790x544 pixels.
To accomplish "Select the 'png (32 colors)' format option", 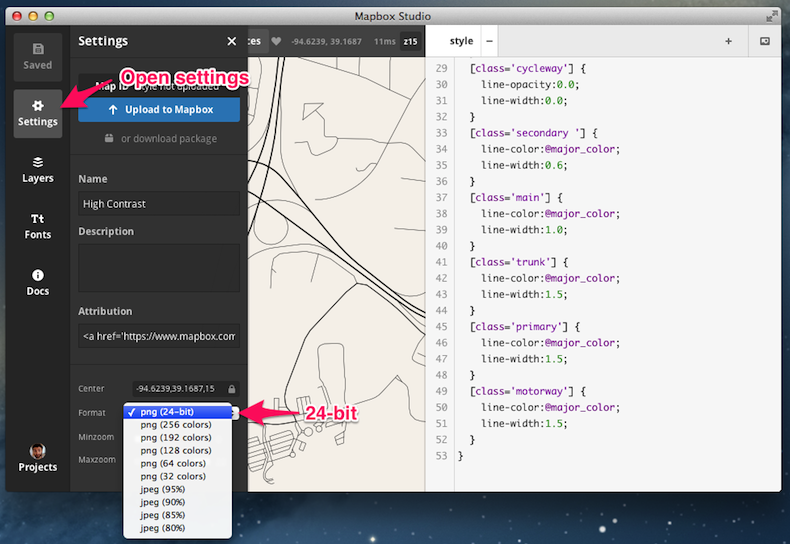I will click(177, 477).
